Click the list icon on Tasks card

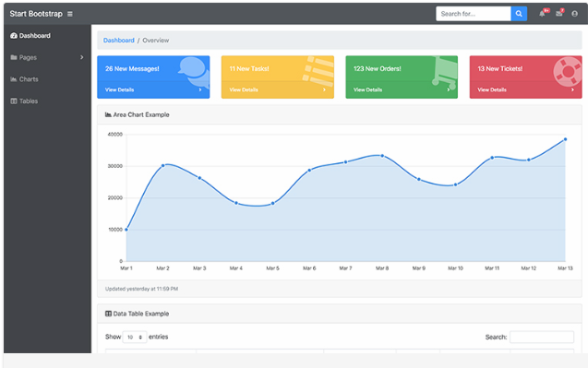[318, 71]
